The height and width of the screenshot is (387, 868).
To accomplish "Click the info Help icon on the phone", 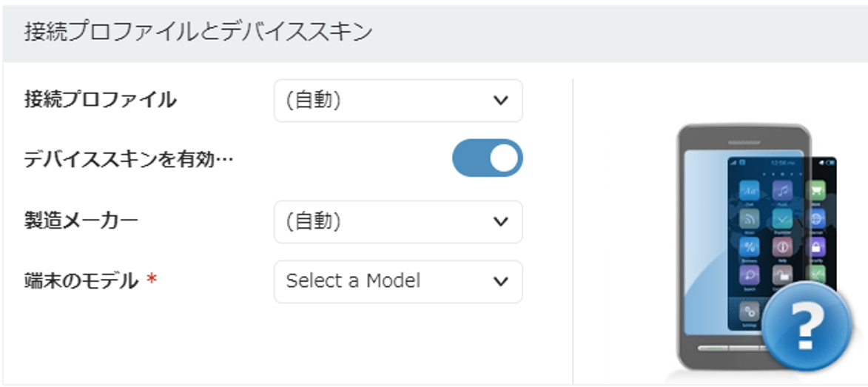I will point(782,247).
